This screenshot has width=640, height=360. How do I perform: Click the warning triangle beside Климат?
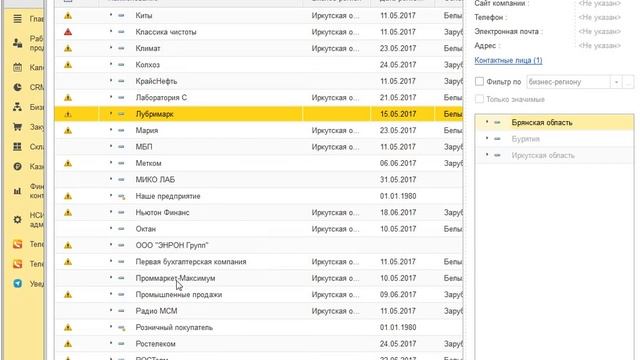(68, 48)
